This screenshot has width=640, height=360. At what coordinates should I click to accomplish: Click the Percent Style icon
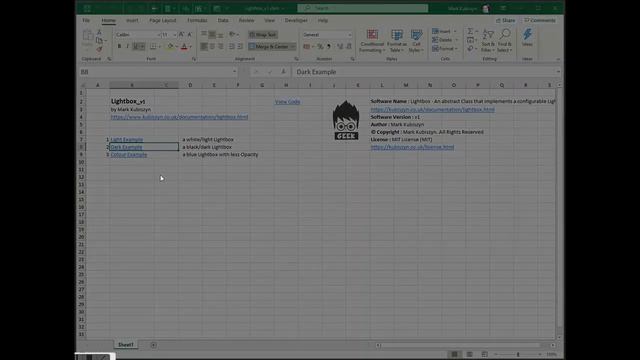tap(320, 47)
